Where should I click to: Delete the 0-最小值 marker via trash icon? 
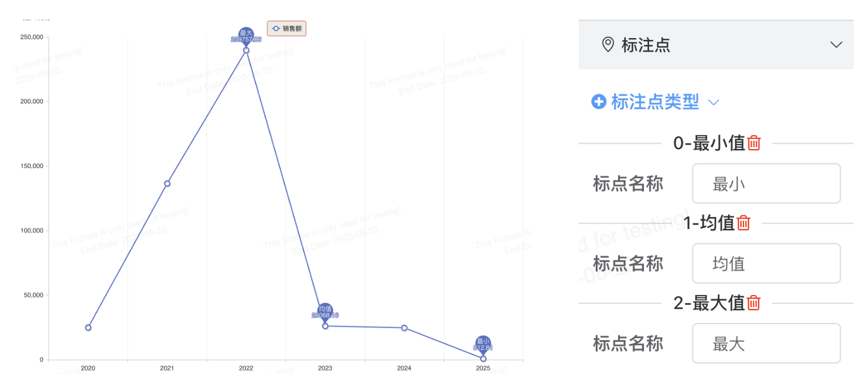[x=754, y=143]
